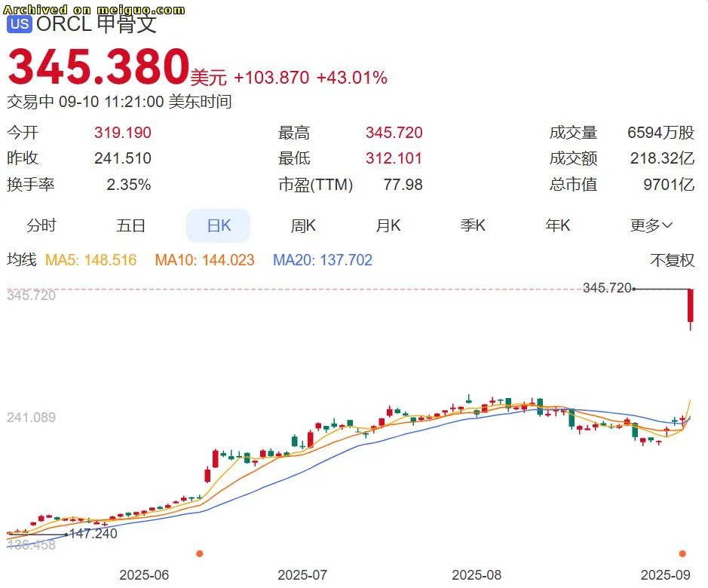This screenshot has height=588, width=708.
Task: Click the 总市值 value 9701亿
Action: 669,184
